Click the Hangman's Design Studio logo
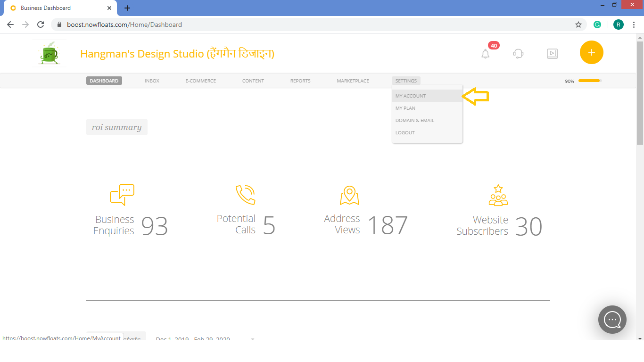The image size is (644, 362). click(x=50, y=53)
